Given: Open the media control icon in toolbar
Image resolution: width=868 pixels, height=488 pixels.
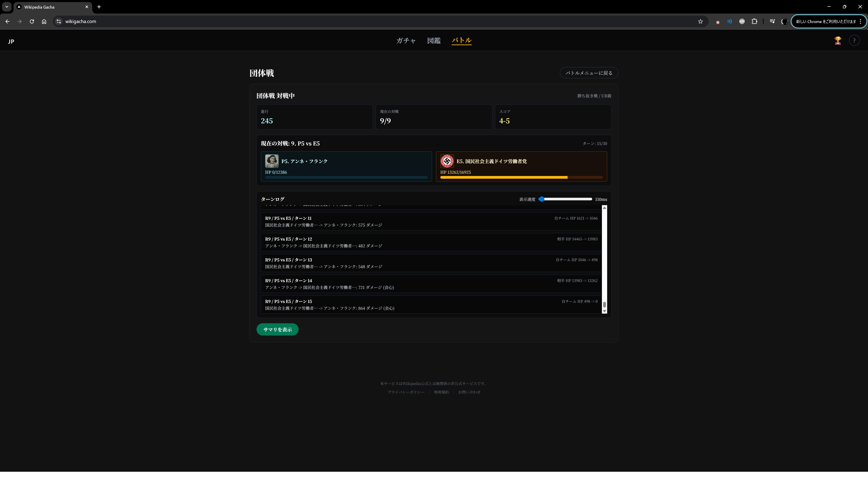Looking at the screenshot, I should coord(772,21).
